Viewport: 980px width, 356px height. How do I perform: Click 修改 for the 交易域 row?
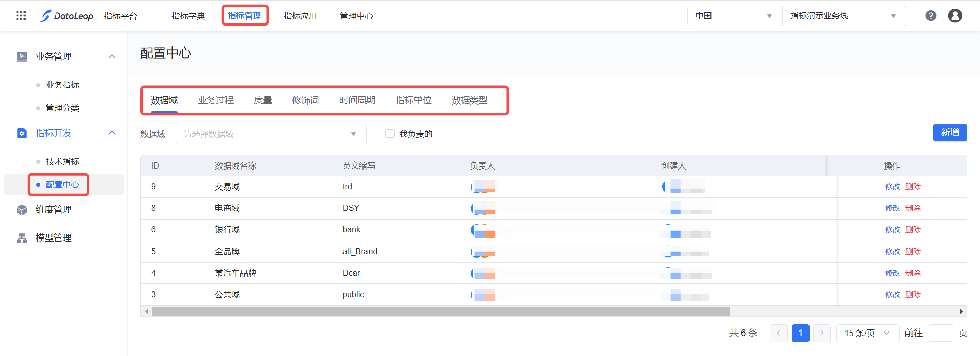click(892, 187)
